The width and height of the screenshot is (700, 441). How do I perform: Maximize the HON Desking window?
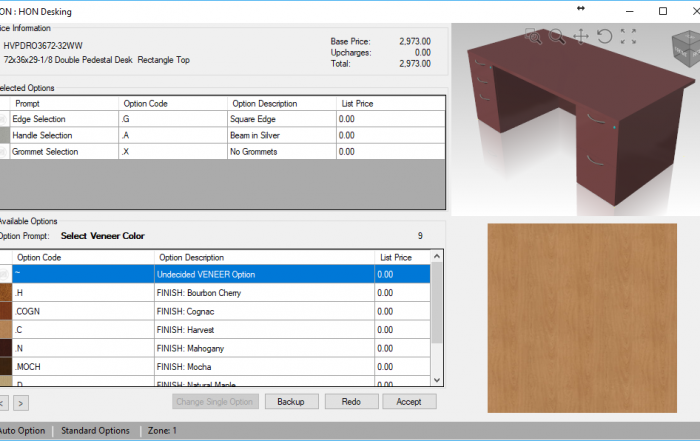pos(663,11)
